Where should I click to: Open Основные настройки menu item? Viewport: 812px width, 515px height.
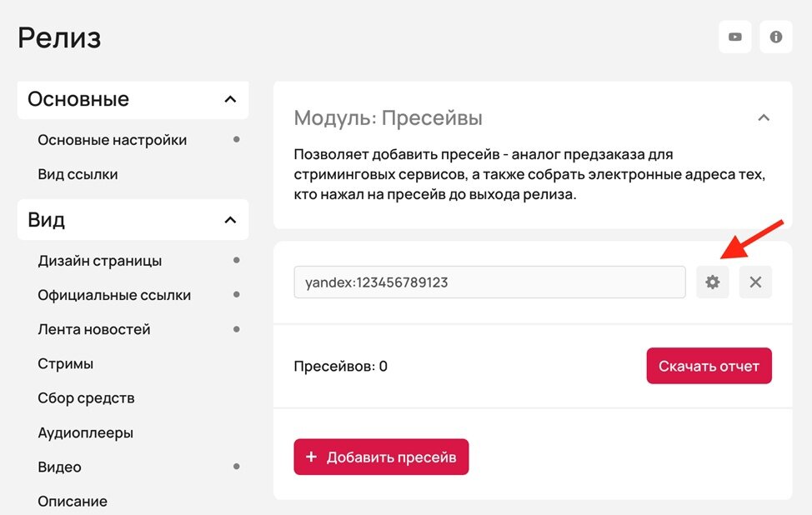click(113, 140)
